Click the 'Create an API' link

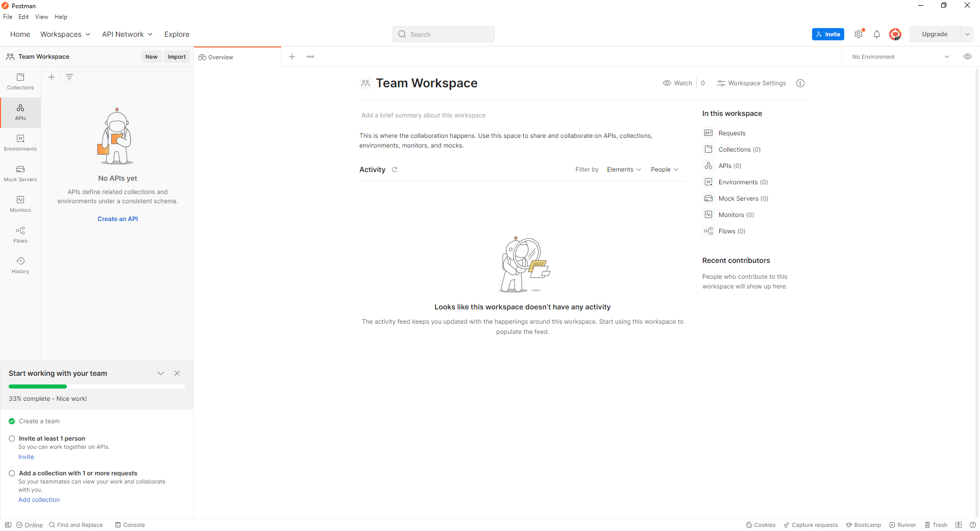[118, 219]
